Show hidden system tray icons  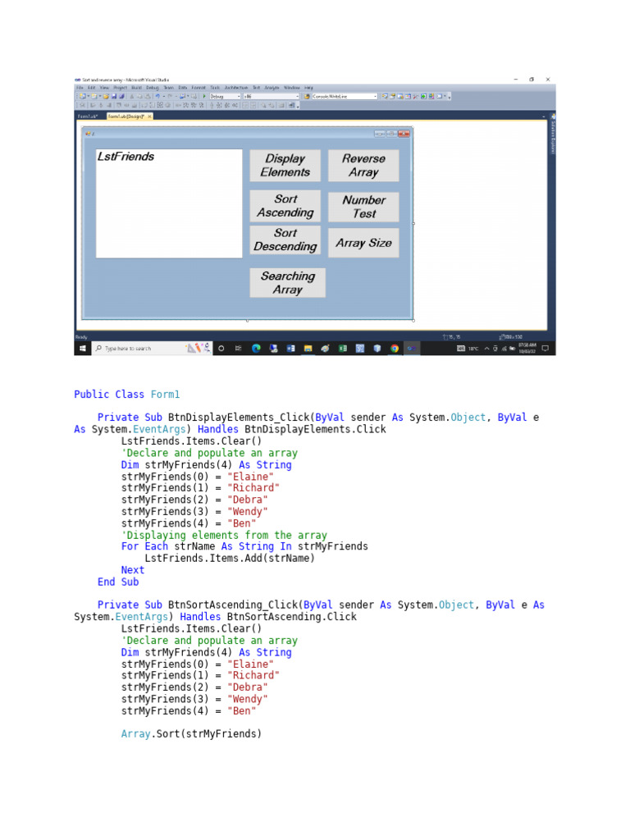[x=487, y=348]
